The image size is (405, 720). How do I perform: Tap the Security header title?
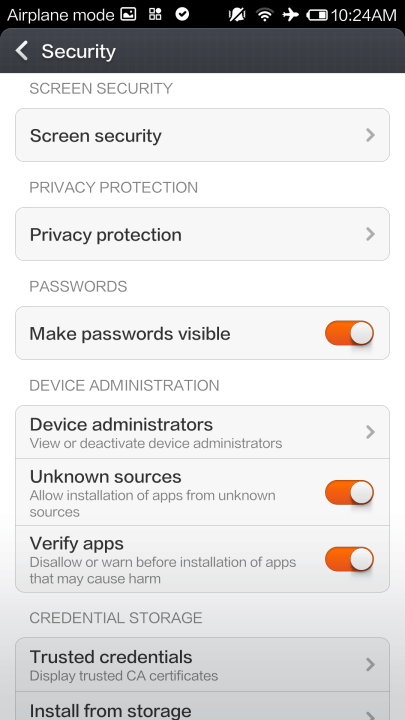pyautogui.click(x=79, y=51)
